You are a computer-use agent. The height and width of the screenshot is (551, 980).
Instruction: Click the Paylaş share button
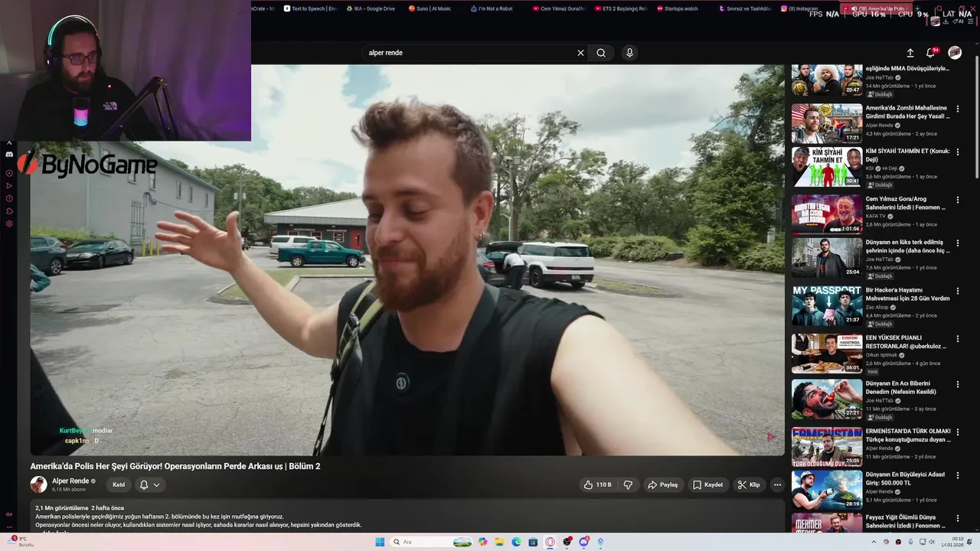pyautogui.click(x=663, y=484)
